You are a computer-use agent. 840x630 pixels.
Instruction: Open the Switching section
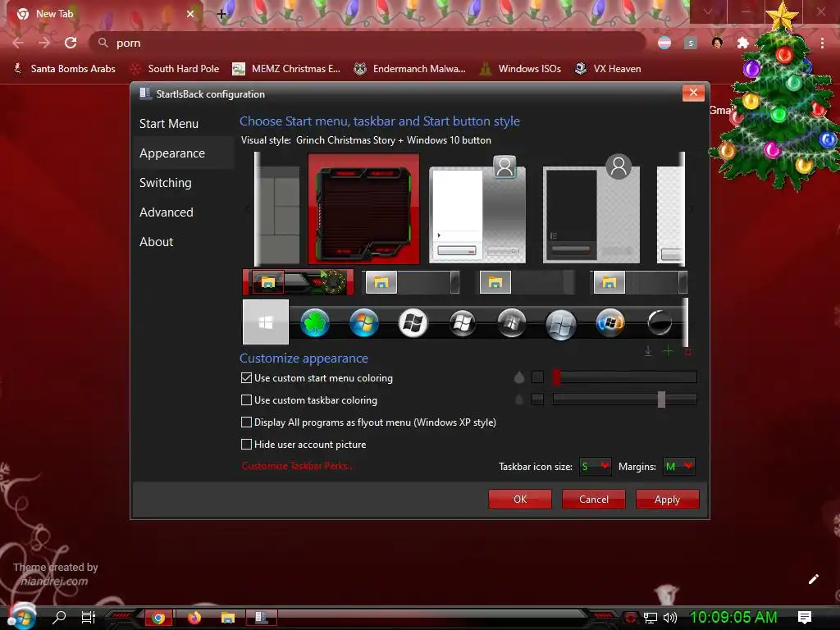[166, 183]
